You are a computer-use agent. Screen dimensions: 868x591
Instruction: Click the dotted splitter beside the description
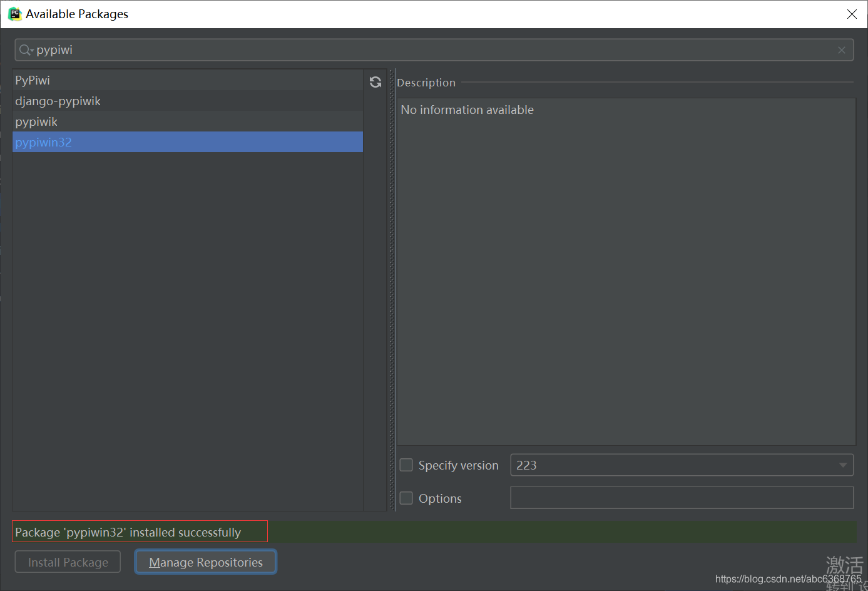[x=392, y=289]
